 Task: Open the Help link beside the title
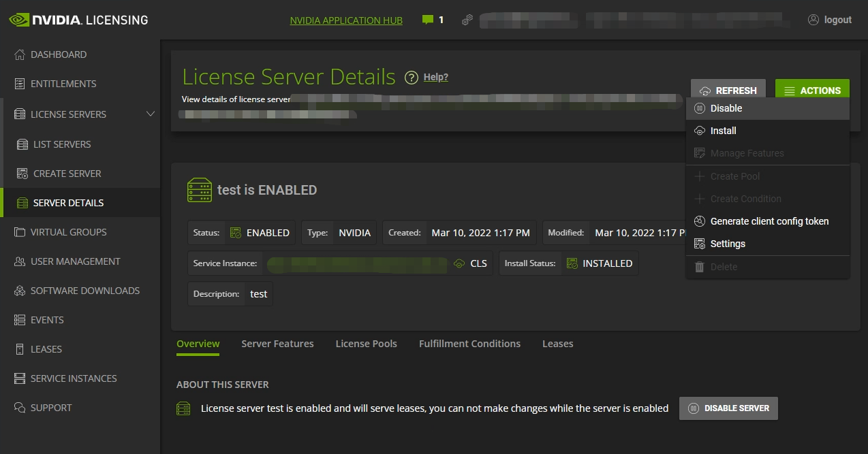(x=436, y=77)
